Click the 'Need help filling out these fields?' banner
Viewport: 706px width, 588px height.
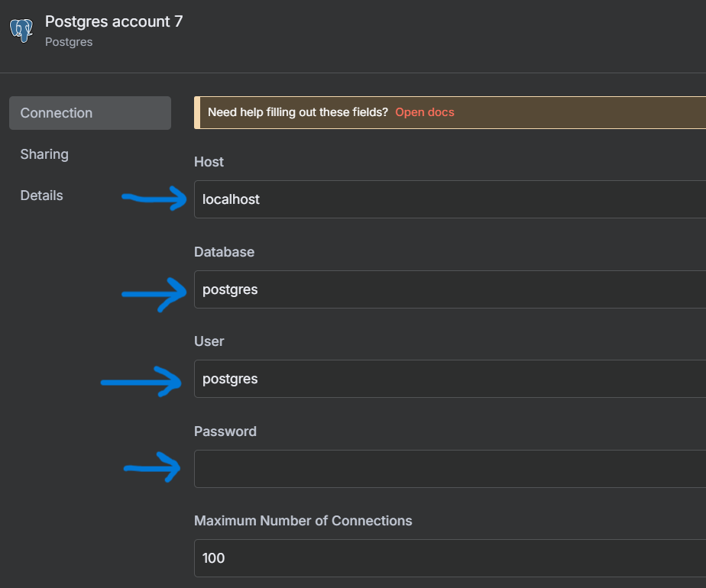(298, 112)
